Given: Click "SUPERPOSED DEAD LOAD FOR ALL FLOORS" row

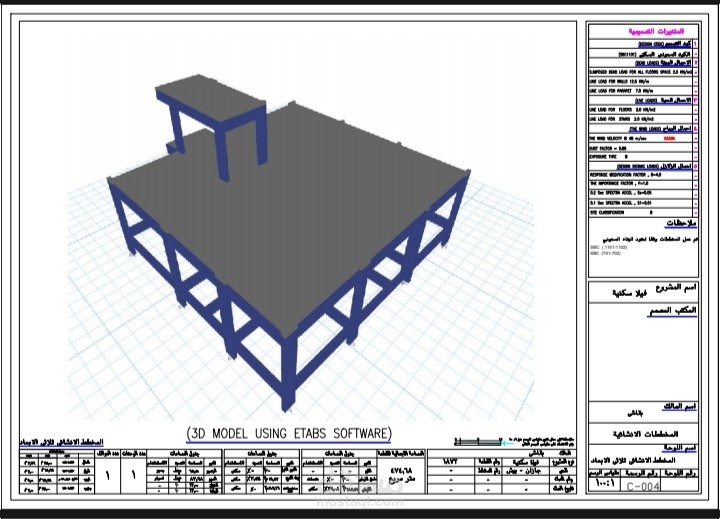Looking at the screenshot, I should click(x=641, y=72).
